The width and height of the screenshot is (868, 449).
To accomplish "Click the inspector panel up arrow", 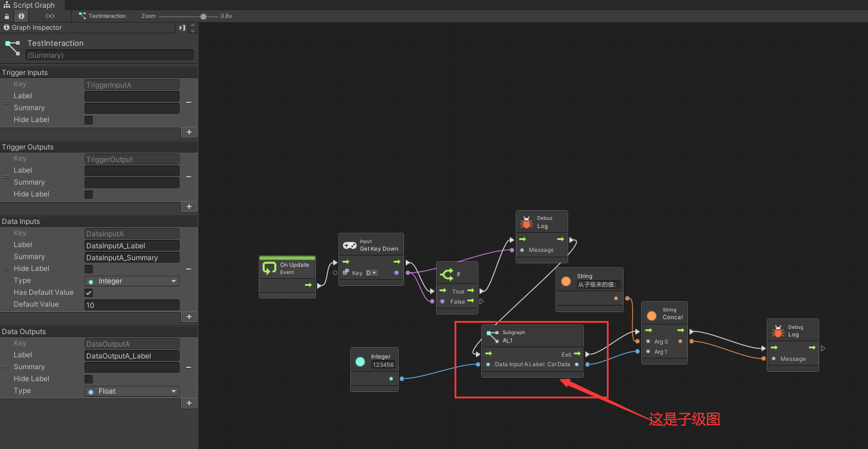I will [193, 25].
